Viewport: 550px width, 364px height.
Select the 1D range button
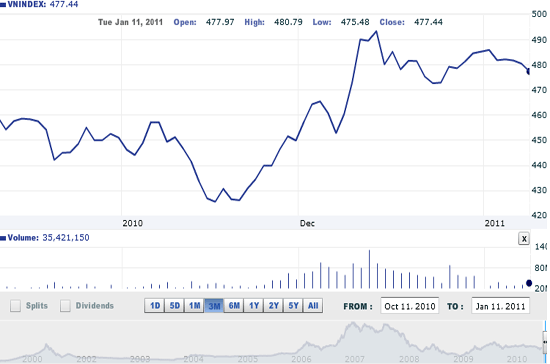coord(155,306)
